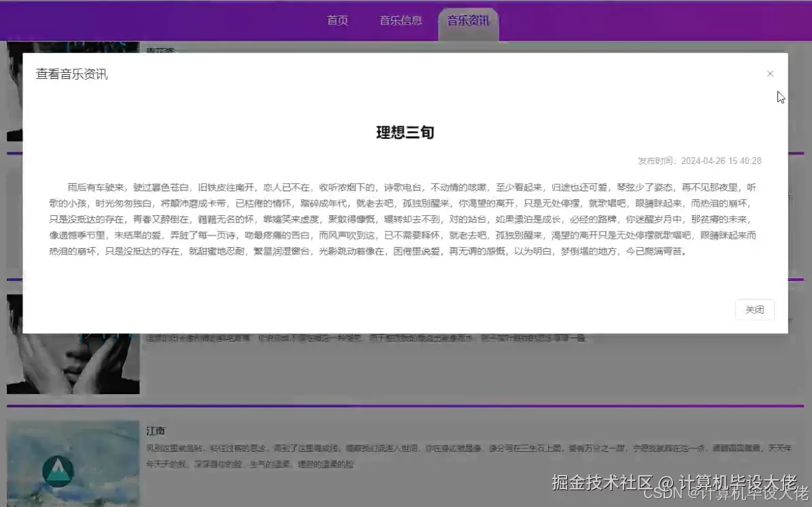The height and width of the screenshot is (507, 812).
Task: Switch to the 首页 tab
Action: coord(338,20)
